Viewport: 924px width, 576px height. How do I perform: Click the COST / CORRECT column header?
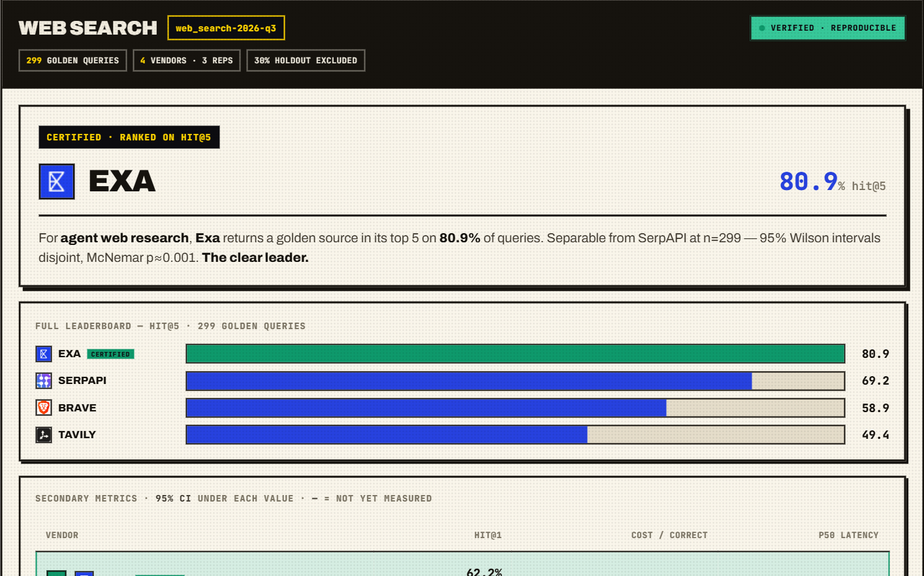coord(669,535)
